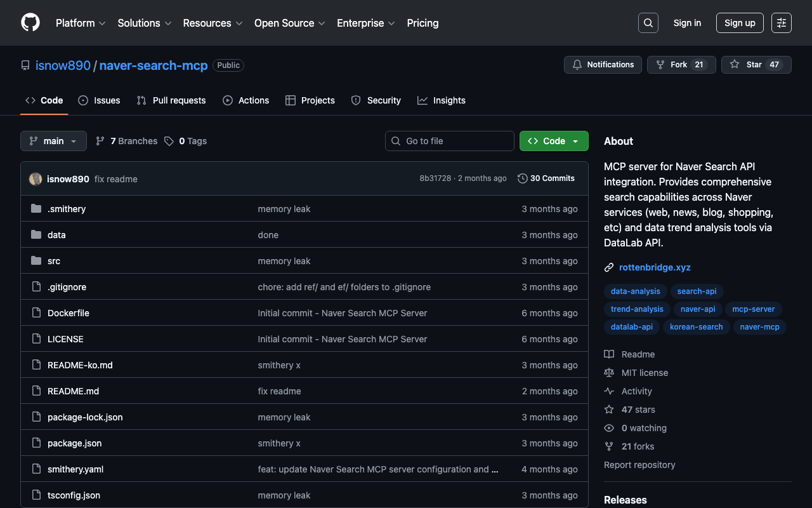Click the GitHub logo icon

coord(30,23)
